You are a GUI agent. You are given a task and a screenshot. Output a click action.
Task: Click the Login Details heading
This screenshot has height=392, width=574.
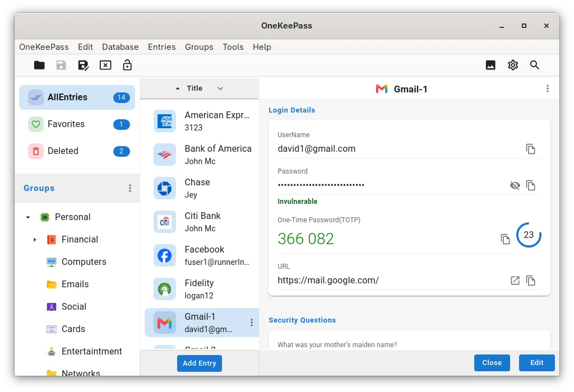[x=291, y=110]
